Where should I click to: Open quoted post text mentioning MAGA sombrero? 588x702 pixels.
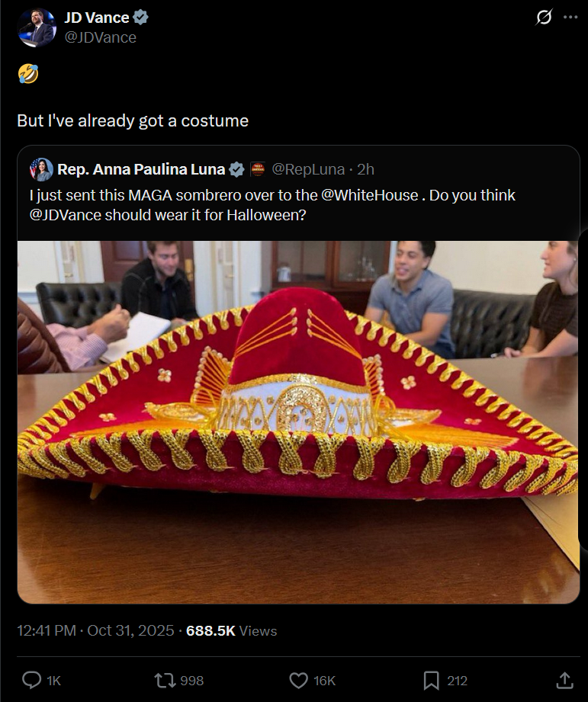tap(272, 205)
